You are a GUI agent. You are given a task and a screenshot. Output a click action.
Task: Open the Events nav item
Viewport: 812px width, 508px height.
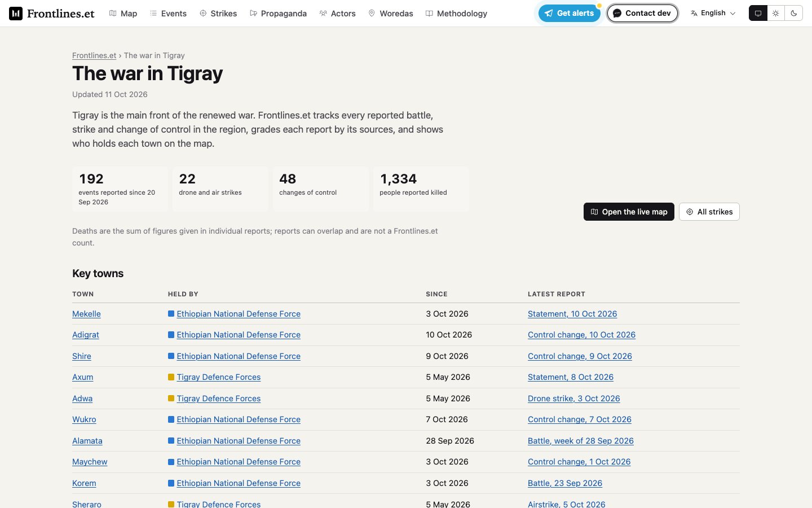coord(168,14)
